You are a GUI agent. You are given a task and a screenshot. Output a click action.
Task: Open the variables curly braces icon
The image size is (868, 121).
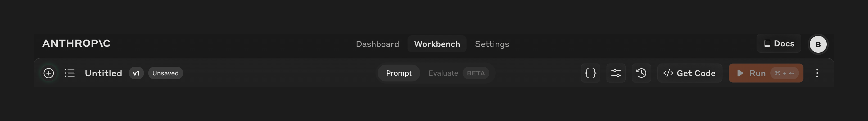[x=590, y=73]
